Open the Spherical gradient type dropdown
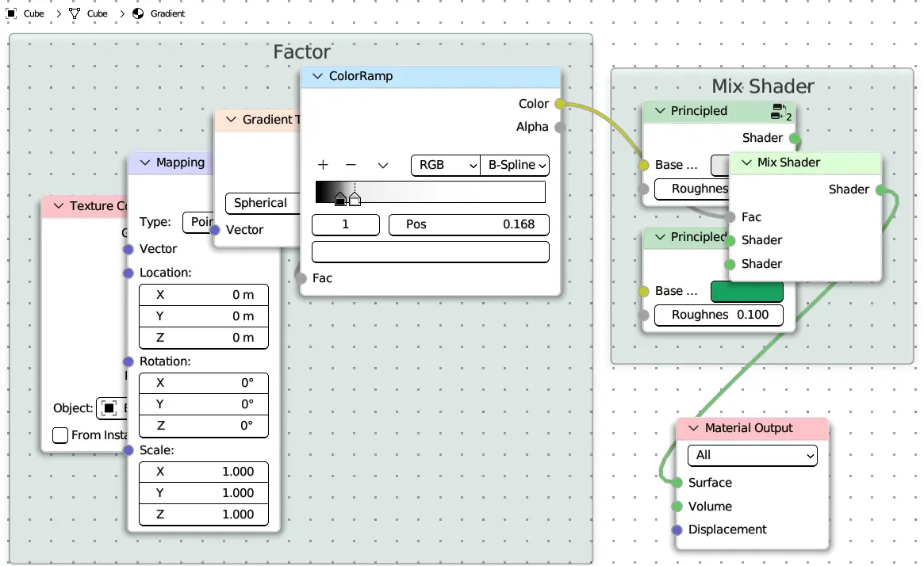Viewport: 924px width, 566px height. (x=263, y=203)
